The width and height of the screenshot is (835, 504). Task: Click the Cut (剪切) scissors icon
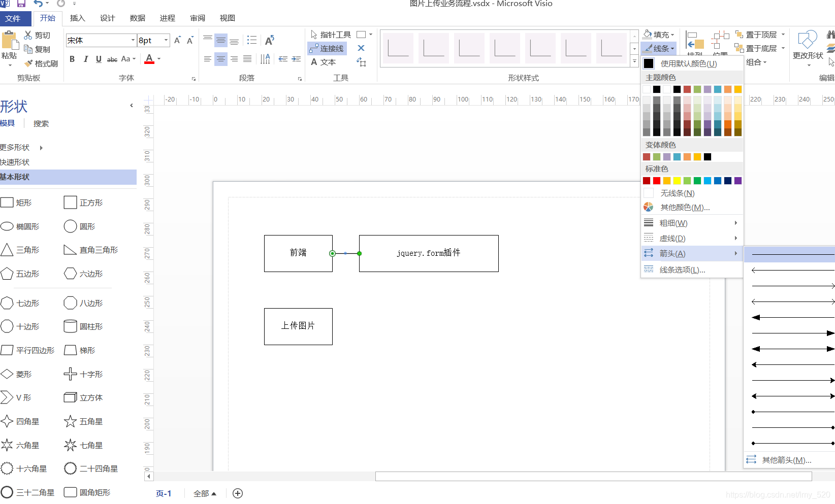[28, 35]
